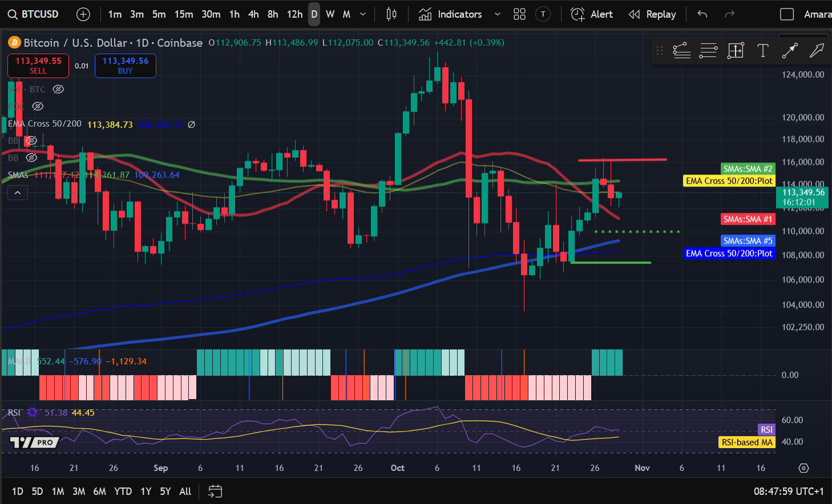Click the 0.01 quantity field
Image resolution: width=832 pixels, height=504 pixels.
point(82,66)
